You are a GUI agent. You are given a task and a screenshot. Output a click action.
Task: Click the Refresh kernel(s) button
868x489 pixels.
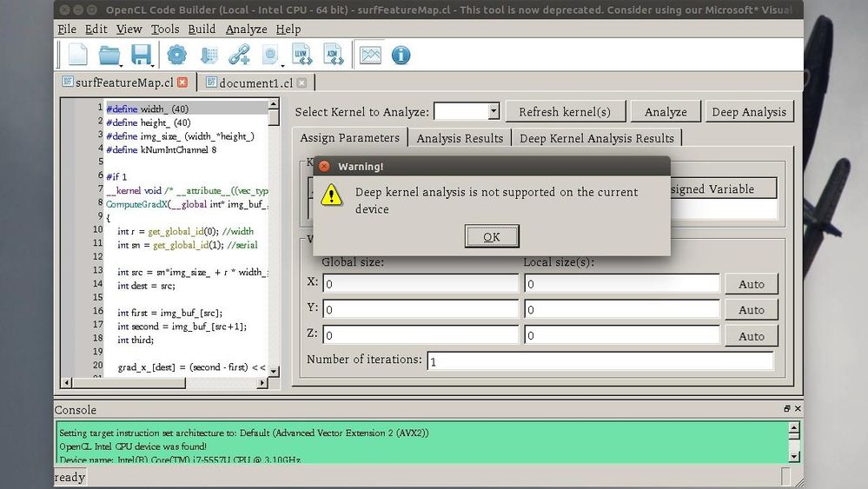[565, 112]
